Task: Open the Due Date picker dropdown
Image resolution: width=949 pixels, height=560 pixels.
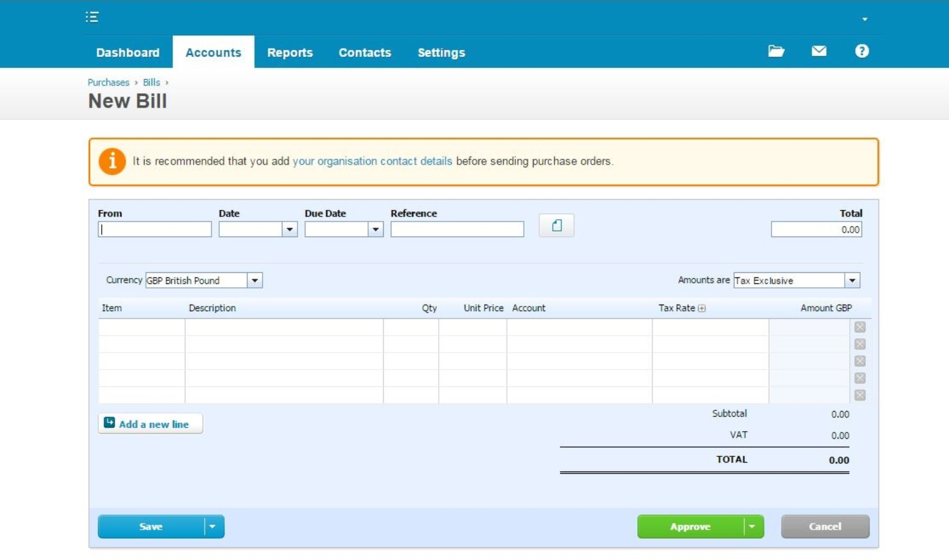Action: [375, 229]
